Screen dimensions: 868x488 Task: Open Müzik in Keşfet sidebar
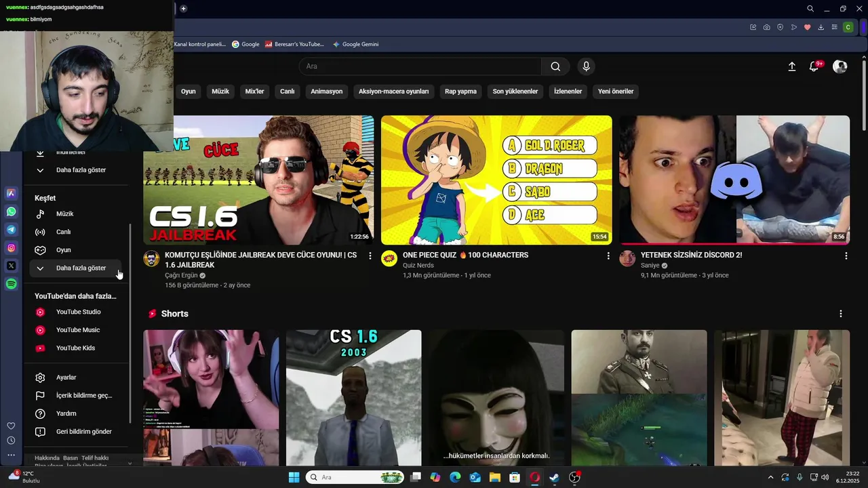click(76, 214)
